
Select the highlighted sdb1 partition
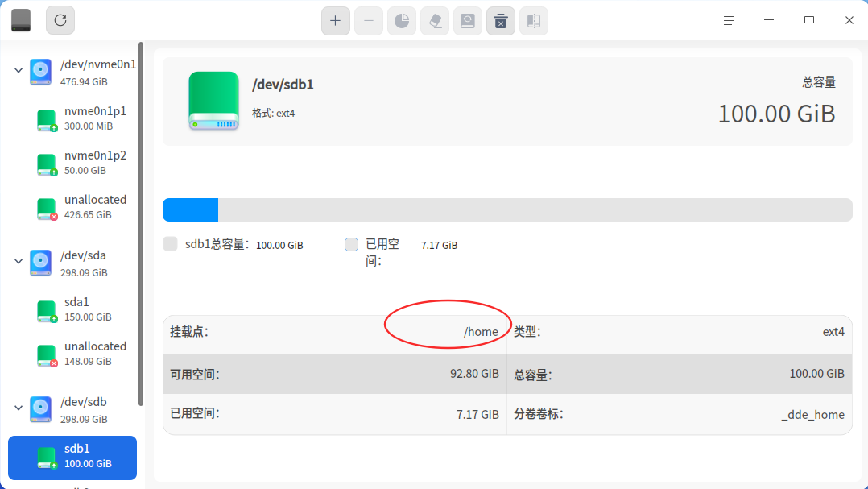[x=72, y=458]
